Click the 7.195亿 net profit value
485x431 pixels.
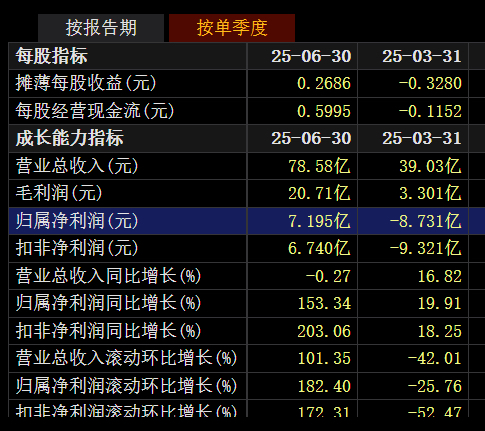[319, 221]
